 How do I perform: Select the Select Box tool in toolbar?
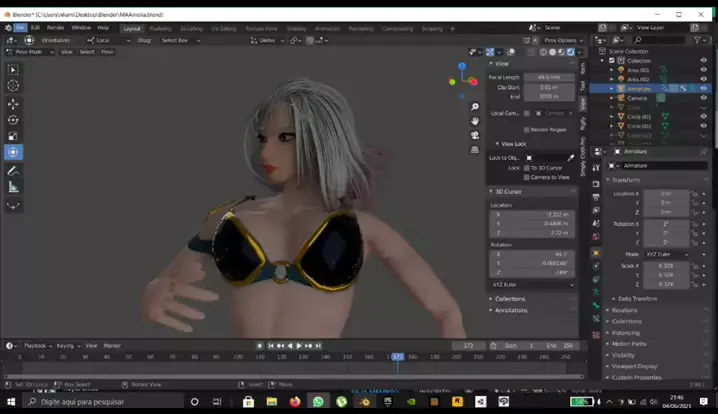point(13,70)
